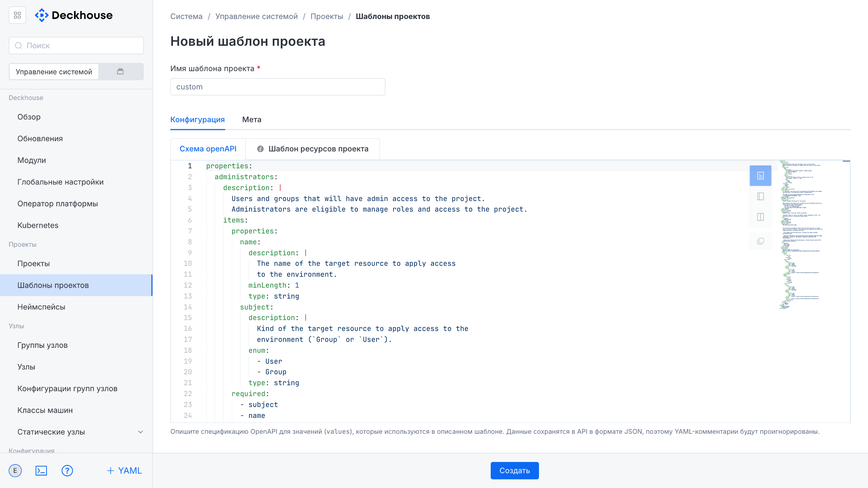Viewport: 868px width, 488px height.
Task: Click 'type: string' on line 13
Action: 274,296
